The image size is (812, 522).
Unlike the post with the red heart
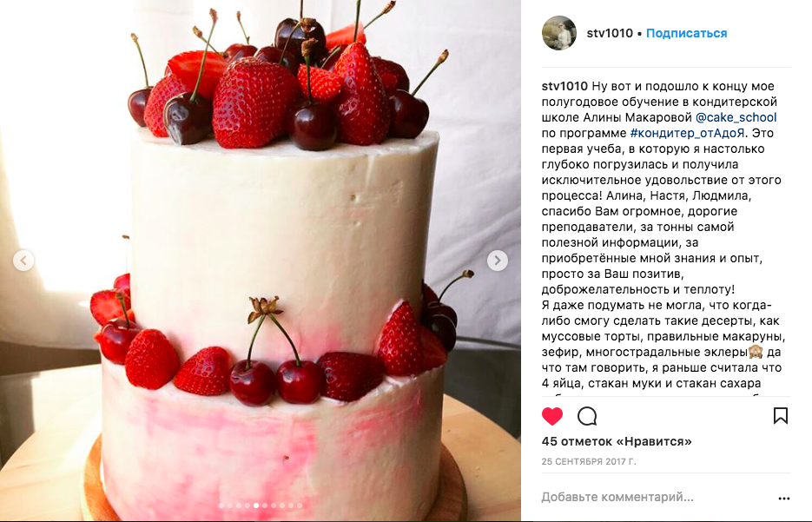552,416
